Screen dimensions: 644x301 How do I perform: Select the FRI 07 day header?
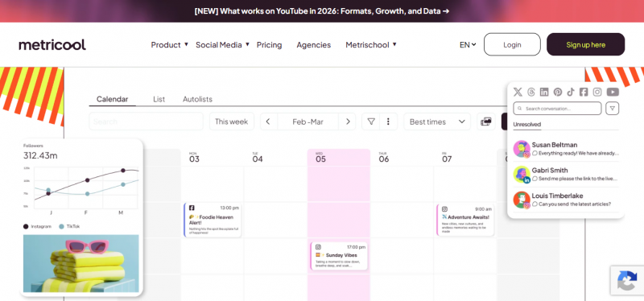447,157
